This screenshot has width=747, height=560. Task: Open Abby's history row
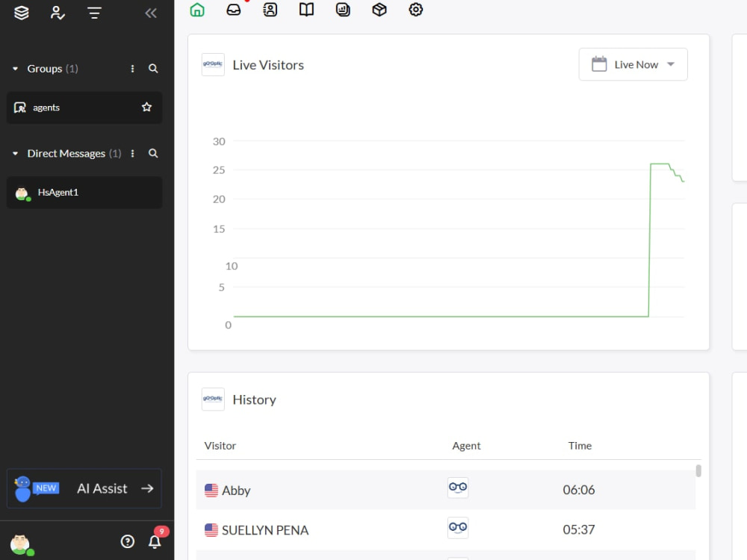pyautogui.click(x=445, y=490)
